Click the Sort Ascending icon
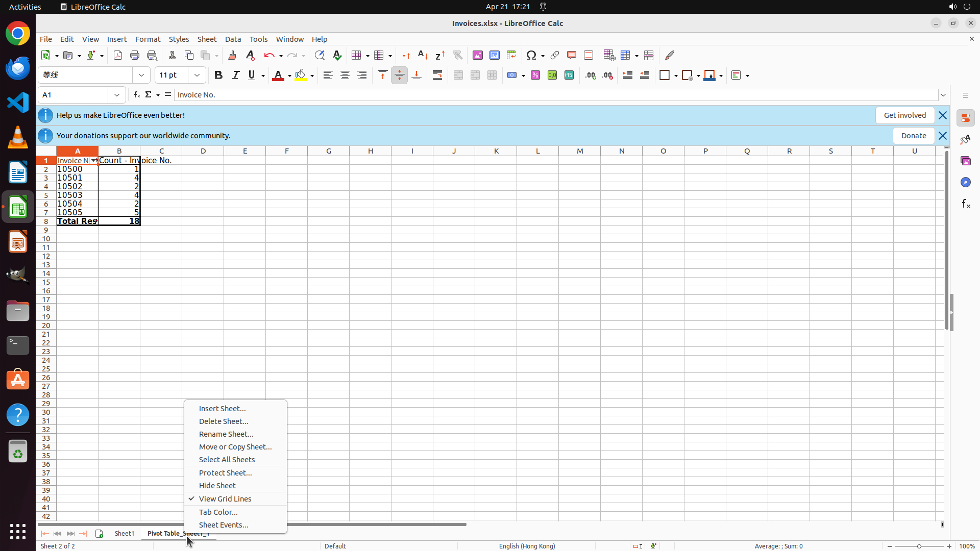980x551 pixels. [x=423, y=55]
